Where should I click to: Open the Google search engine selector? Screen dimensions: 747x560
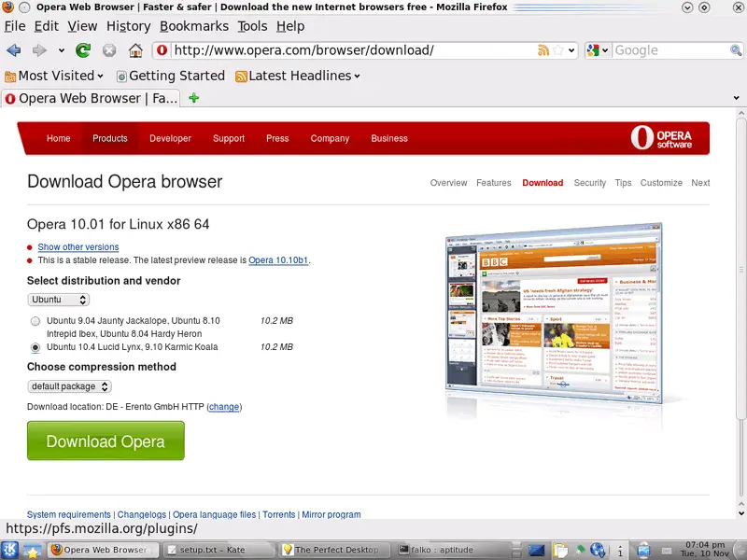(598, 50)
